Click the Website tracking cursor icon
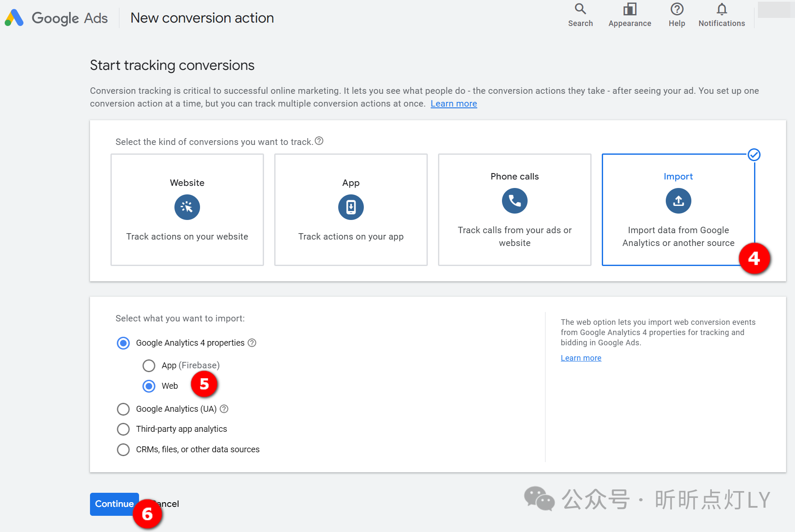 click(187, 207)
